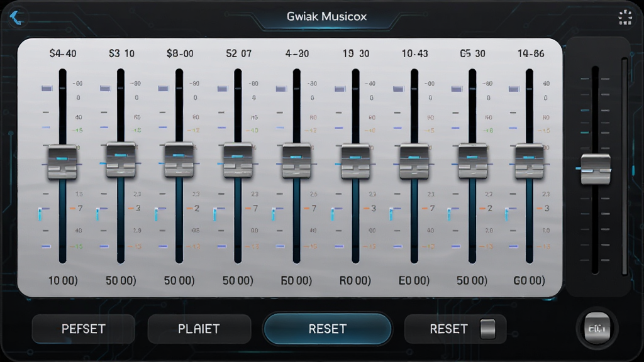Click the $8-00 band label
This screenshot has height=362, width=644.
click(180, 54)
